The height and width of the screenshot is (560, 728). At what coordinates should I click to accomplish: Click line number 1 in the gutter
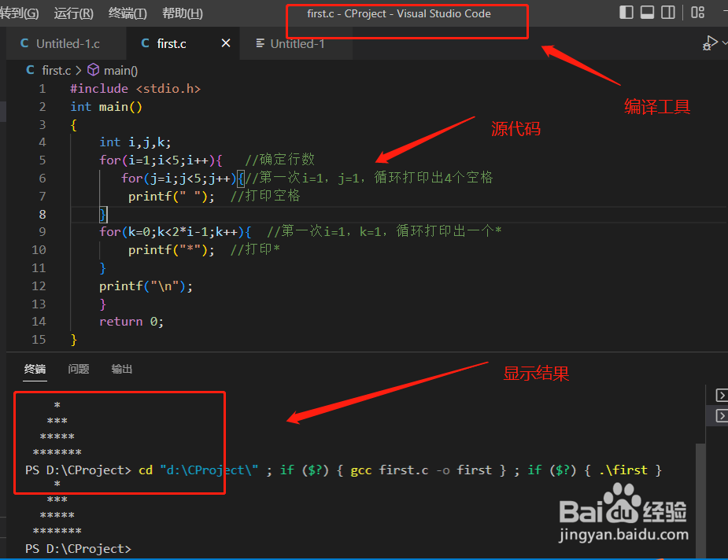point(42,89)
